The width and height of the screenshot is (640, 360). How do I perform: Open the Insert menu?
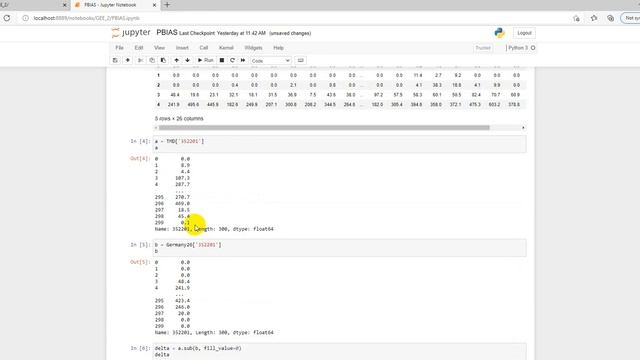(x=182, y=48)
